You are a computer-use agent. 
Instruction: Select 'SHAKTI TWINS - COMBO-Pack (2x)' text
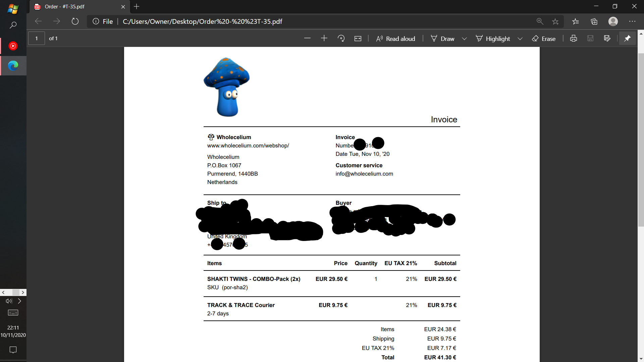coord(254,279)
